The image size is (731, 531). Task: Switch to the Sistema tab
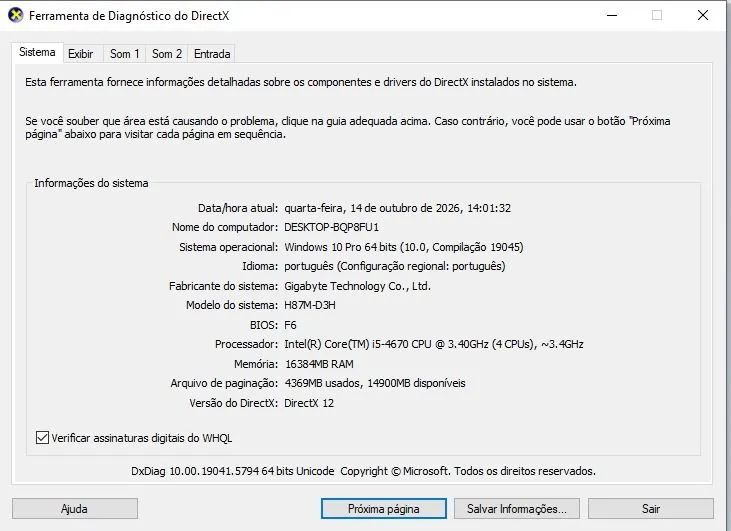coord(37,52)
